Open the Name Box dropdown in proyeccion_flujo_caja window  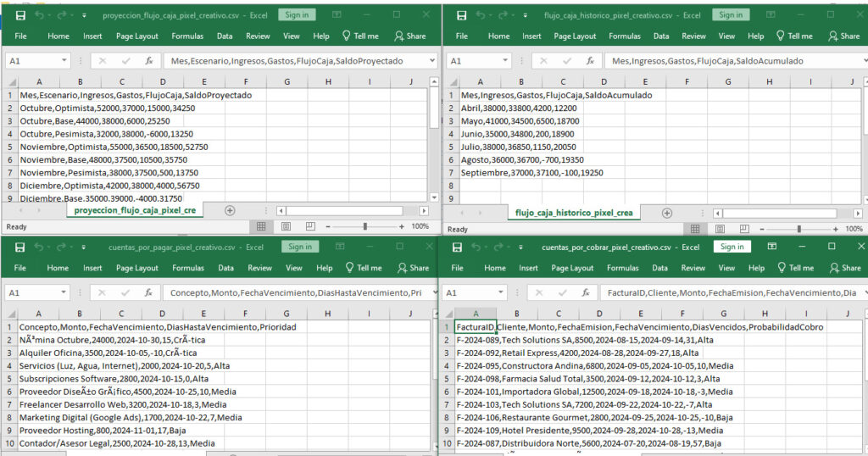[x=64, y=61]
